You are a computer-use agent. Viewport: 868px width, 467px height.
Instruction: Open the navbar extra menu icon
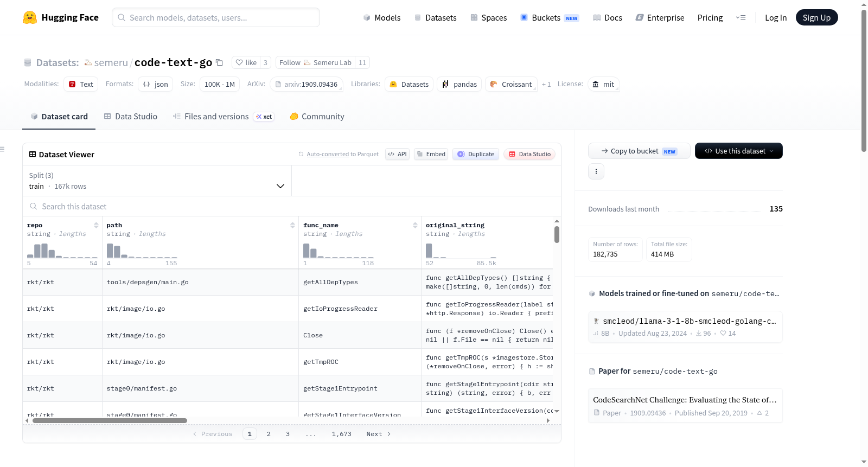tap(741, 17)
